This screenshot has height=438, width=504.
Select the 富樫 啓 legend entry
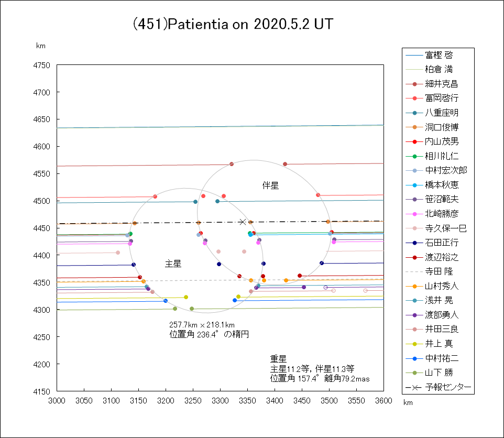click(439, 55)
